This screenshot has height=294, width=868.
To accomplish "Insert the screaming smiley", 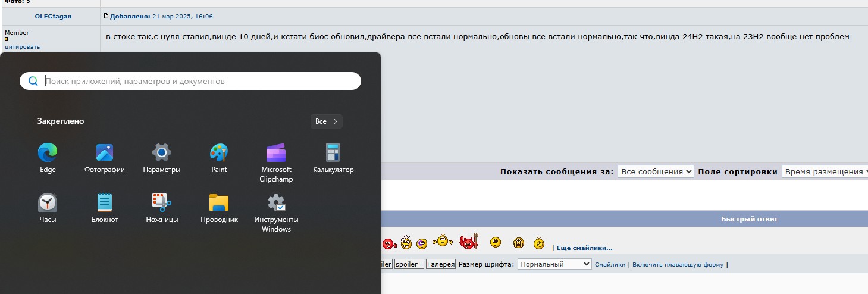I will 519,242.
